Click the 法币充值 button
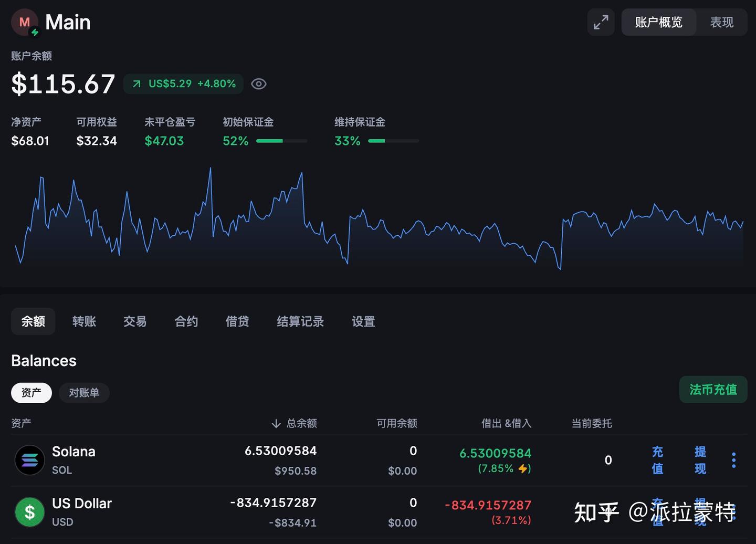The height and width of the screenshot is (544, 756). pyautogui.click(x=713, y=390)
